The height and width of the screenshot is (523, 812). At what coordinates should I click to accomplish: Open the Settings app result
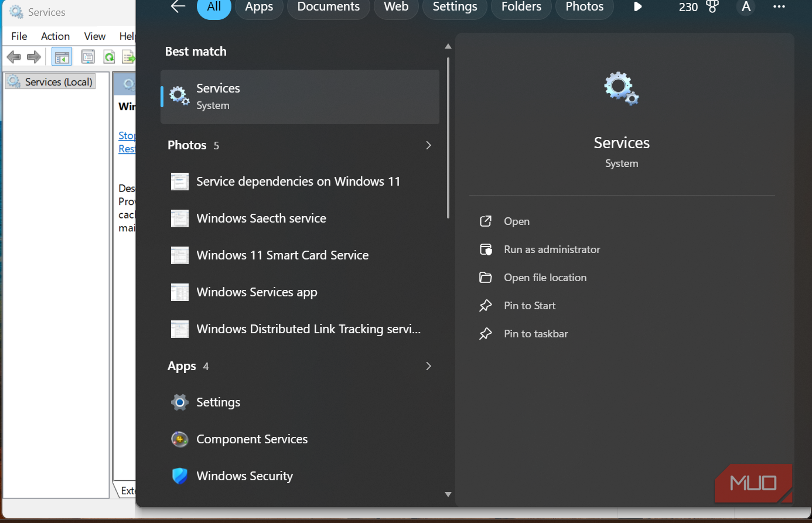(x=299, y=402)
